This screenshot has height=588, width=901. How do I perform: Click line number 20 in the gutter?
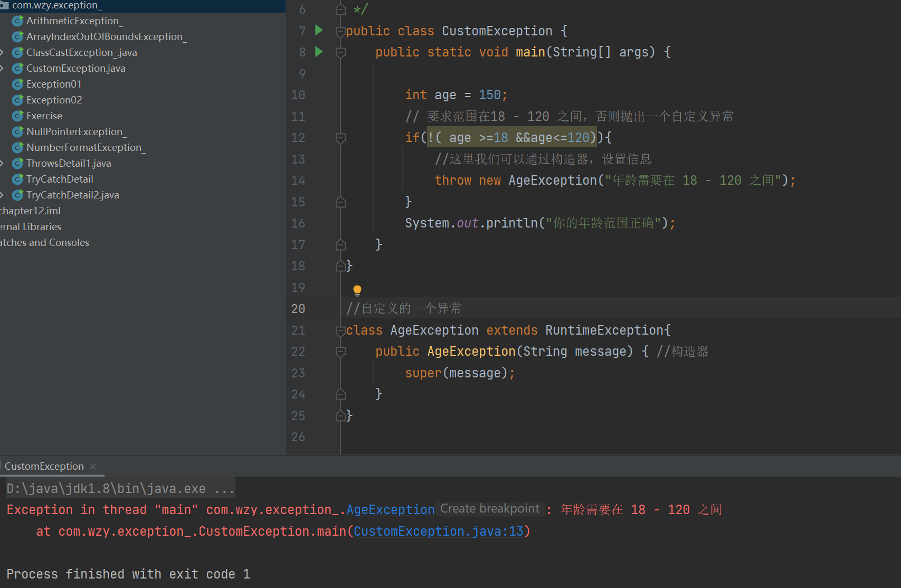298,309
